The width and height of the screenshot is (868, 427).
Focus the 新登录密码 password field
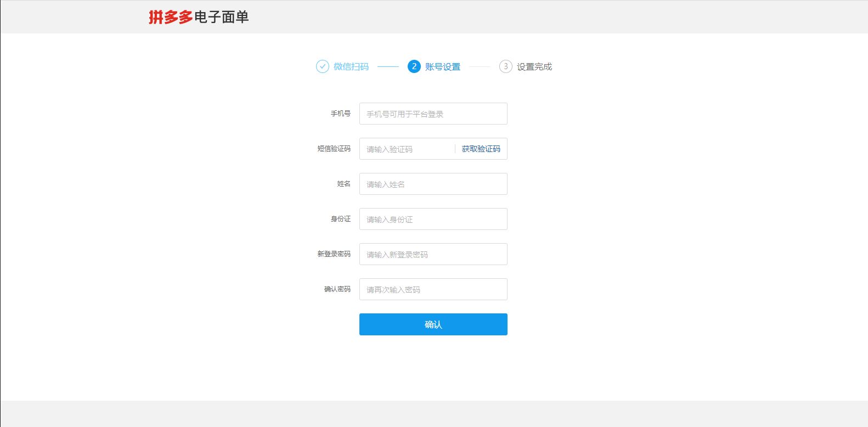[x=433, y=254]
